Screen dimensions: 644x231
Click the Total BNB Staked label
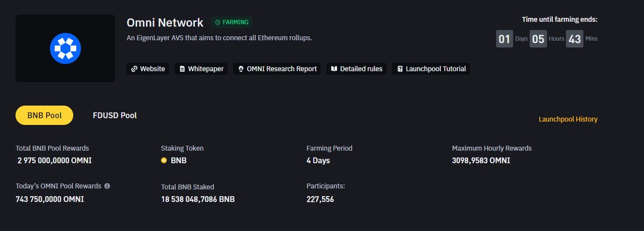pyautogui.click(x=188, y=187)
